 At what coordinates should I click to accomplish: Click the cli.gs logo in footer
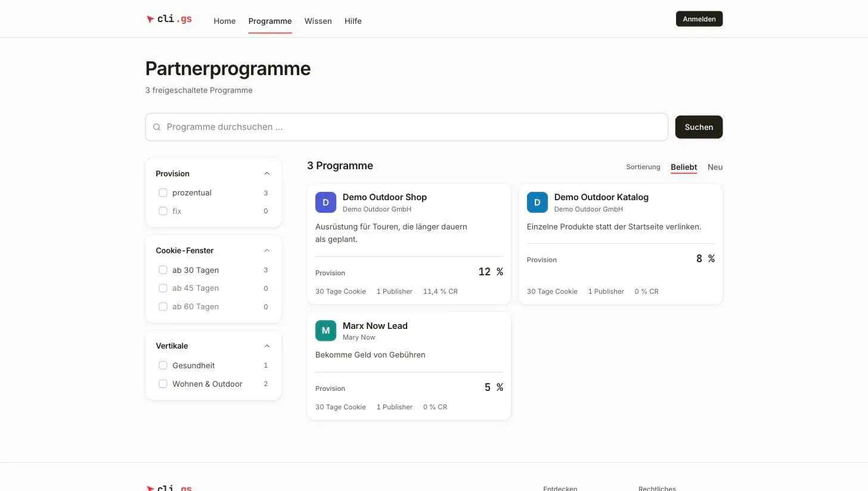click(x=169, y=488)
